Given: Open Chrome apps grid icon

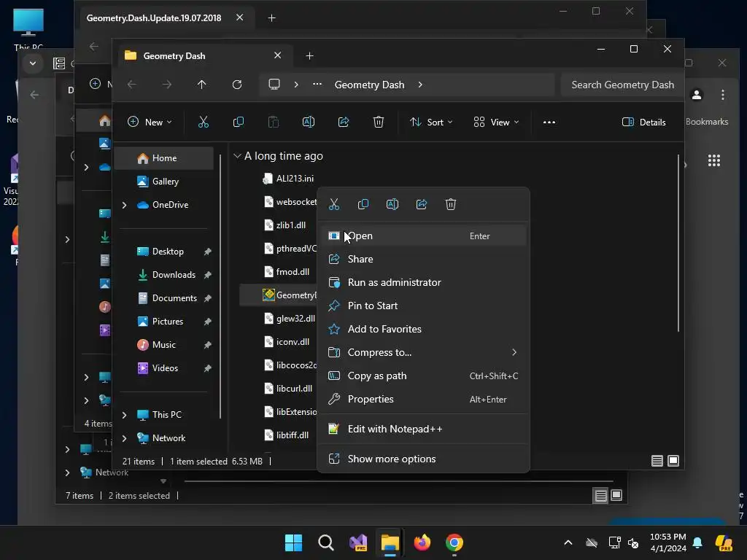Looking at the screenshot, I should [713, 160].
